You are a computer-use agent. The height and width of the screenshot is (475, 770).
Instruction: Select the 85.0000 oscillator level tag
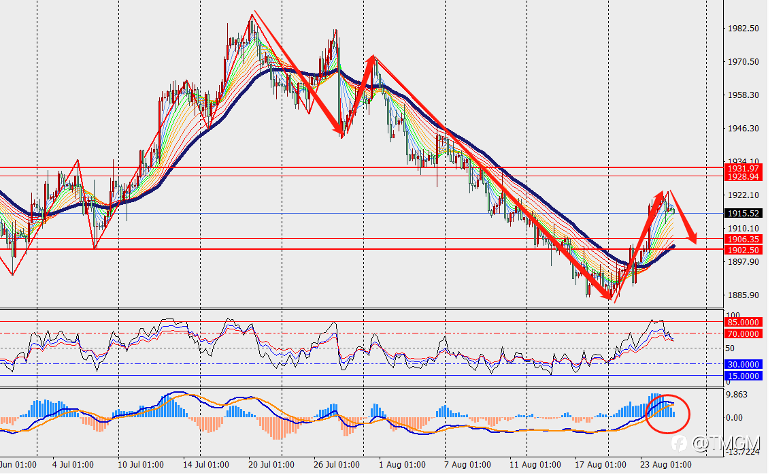coord(743,322)
